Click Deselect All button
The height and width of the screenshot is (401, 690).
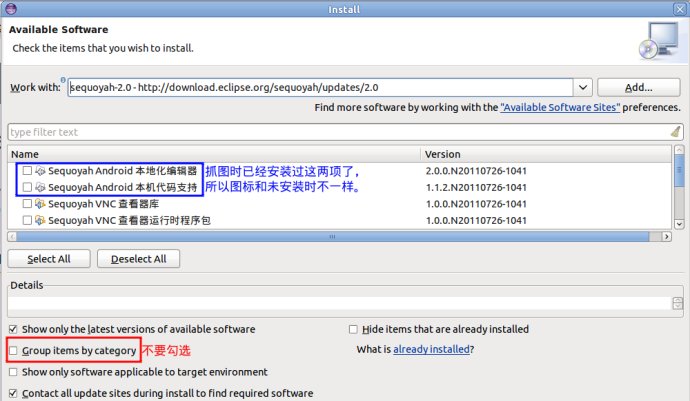139,259
